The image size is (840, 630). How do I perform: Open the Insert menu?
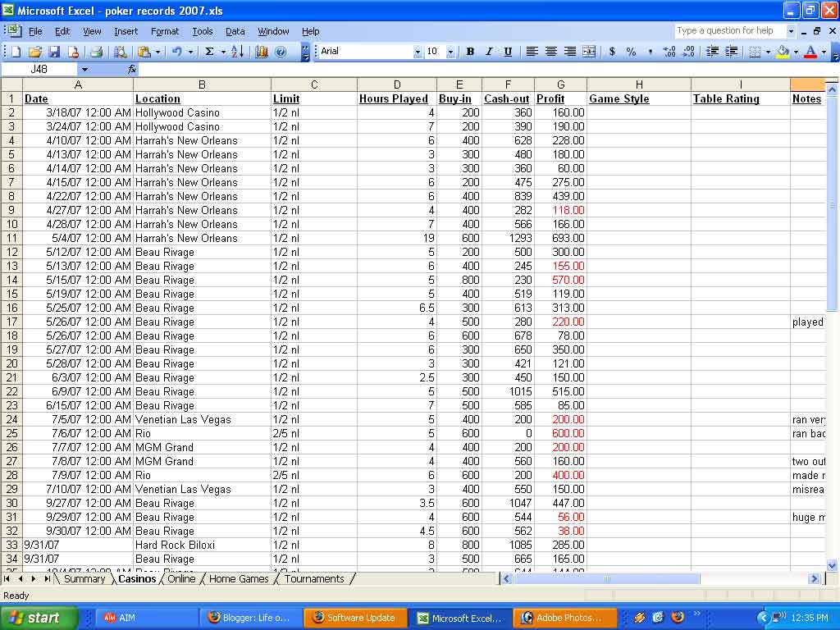coord(126,32)
